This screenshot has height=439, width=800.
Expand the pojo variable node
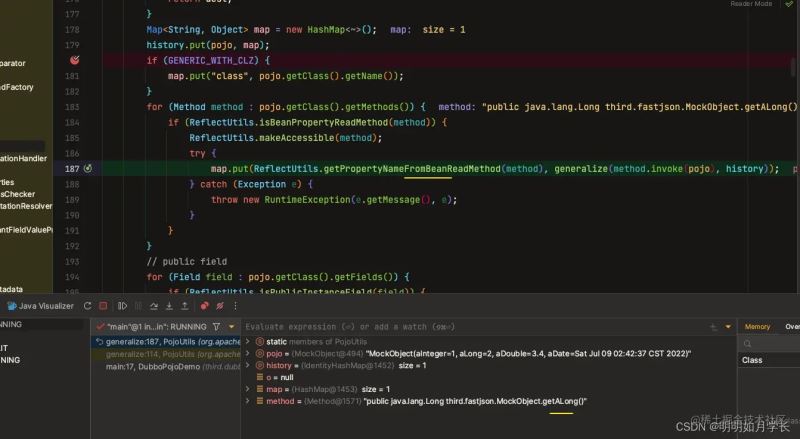pyautogui.click(x=249, y=353)
